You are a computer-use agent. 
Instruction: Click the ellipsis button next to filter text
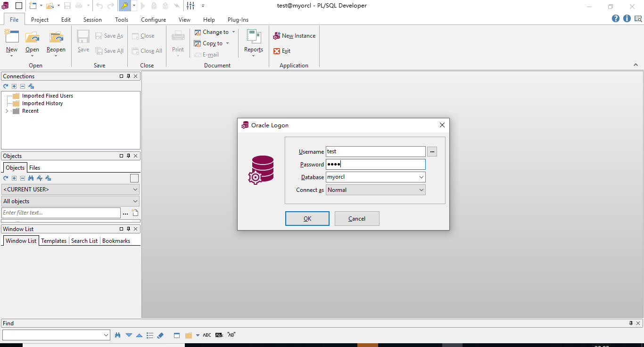(125, 213)
